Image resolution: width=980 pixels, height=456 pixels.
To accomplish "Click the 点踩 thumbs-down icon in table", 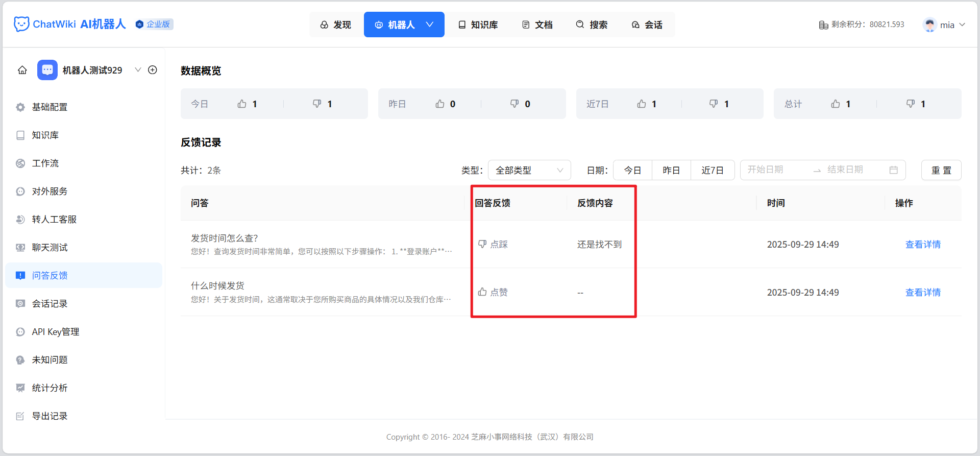I will tap(482, 244).
